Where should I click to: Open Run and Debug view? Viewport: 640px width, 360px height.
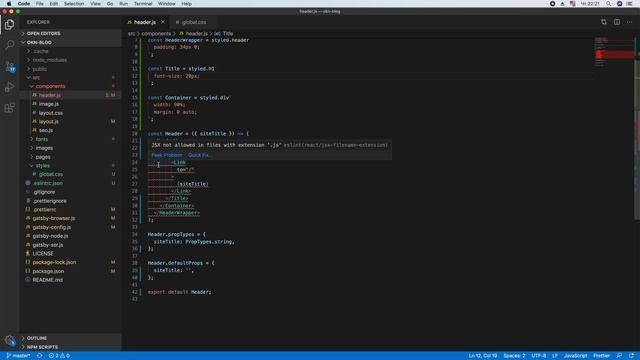pos(9,87)
